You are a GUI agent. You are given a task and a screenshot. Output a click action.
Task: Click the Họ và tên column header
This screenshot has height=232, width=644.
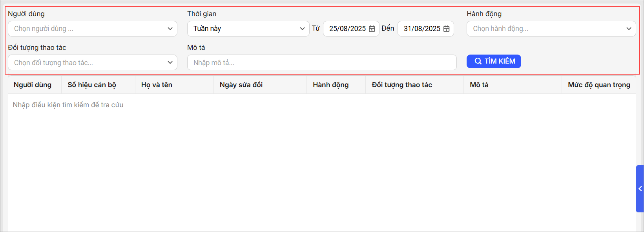pyautogui.click(x=157, y=85)
